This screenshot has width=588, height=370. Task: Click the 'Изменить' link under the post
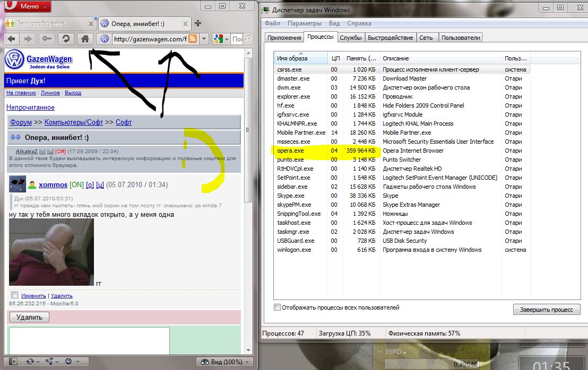(33, 295)
